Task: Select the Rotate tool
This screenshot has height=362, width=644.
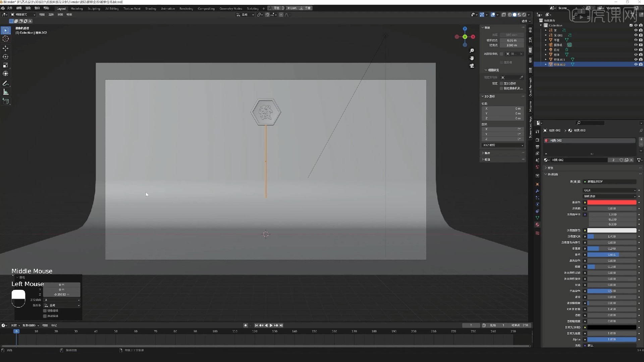Action: point(6,57)
